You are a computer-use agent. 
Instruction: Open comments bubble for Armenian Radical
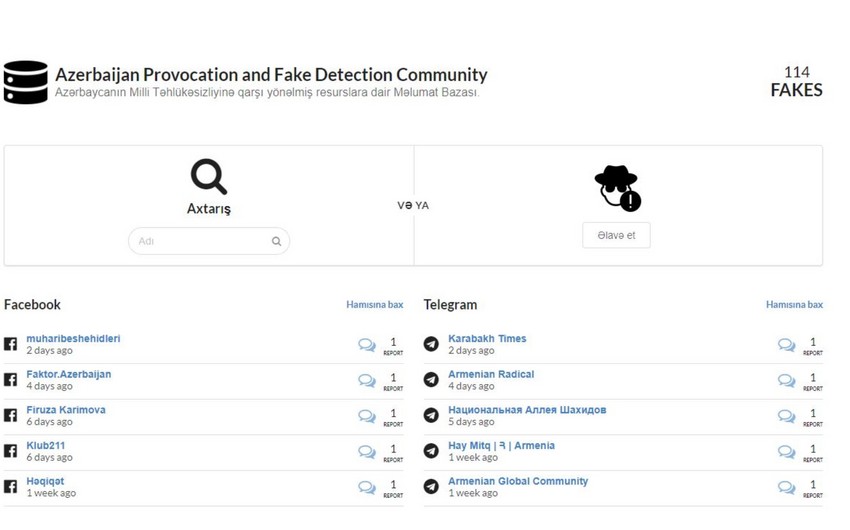coord(787,380)
